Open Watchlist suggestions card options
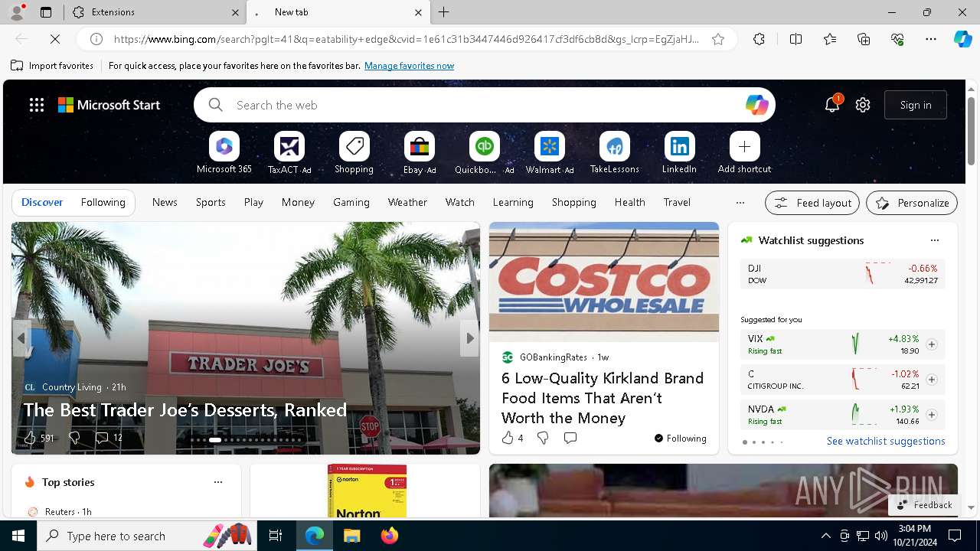The height and width of the screenshot is (551, 980). click(934, 240)
